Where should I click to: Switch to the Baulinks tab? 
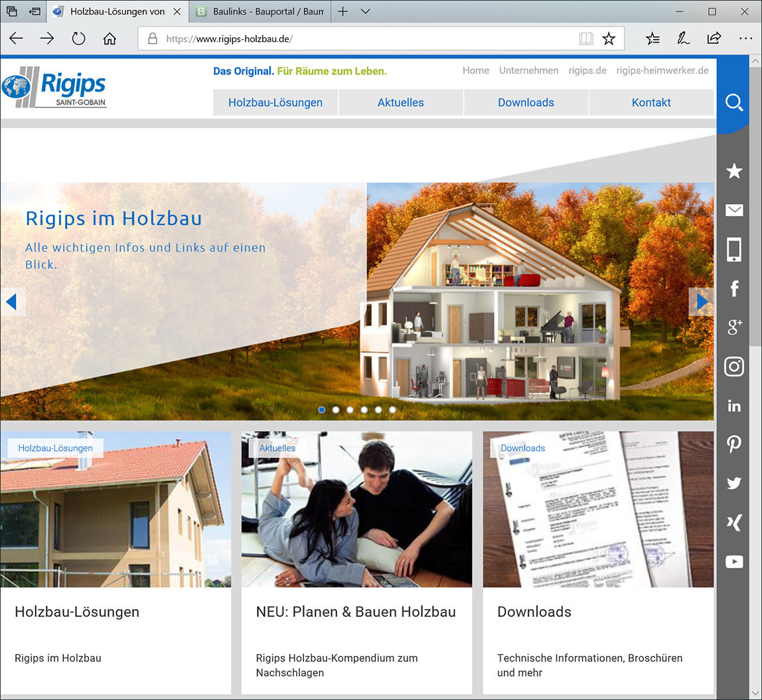260,11
